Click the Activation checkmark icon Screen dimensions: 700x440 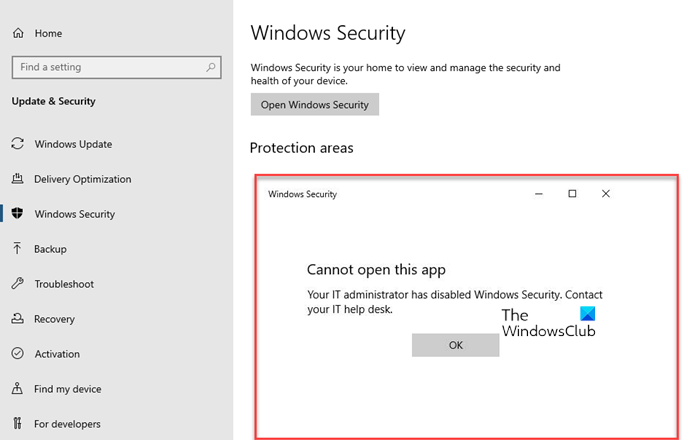(x=18, y=354)
